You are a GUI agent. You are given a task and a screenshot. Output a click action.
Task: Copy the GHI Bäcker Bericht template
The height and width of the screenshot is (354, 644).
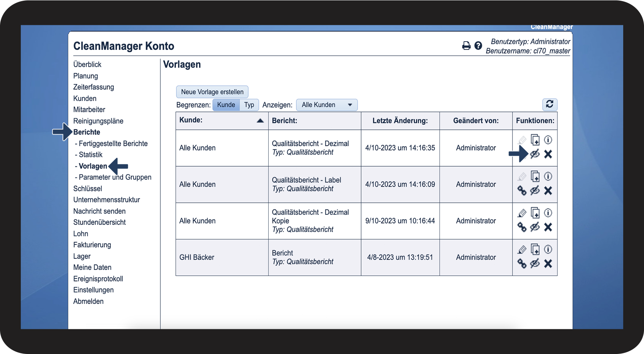535,249
